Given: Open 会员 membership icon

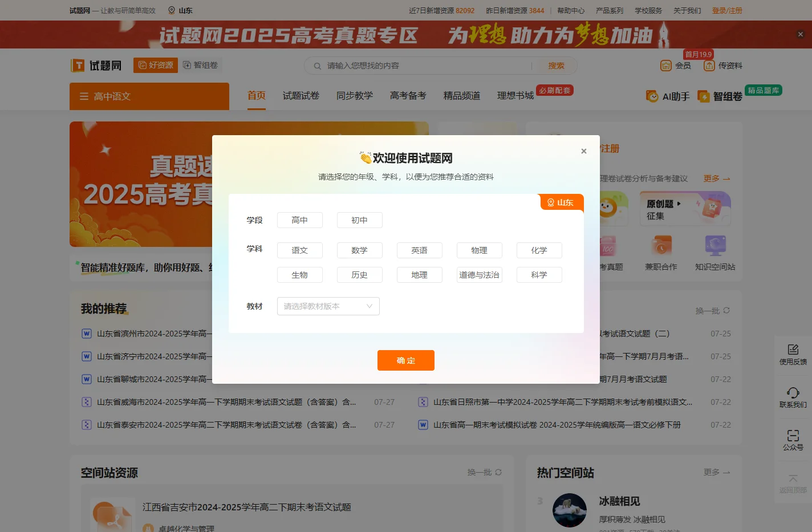Looking at the screenshot, I should (x=676, y=66).
